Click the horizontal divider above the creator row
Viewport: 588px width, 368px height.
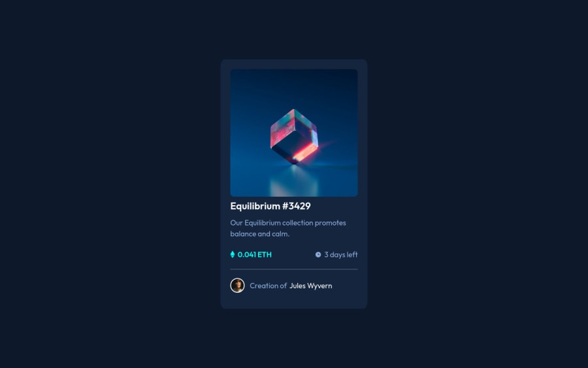click(294, 269)
